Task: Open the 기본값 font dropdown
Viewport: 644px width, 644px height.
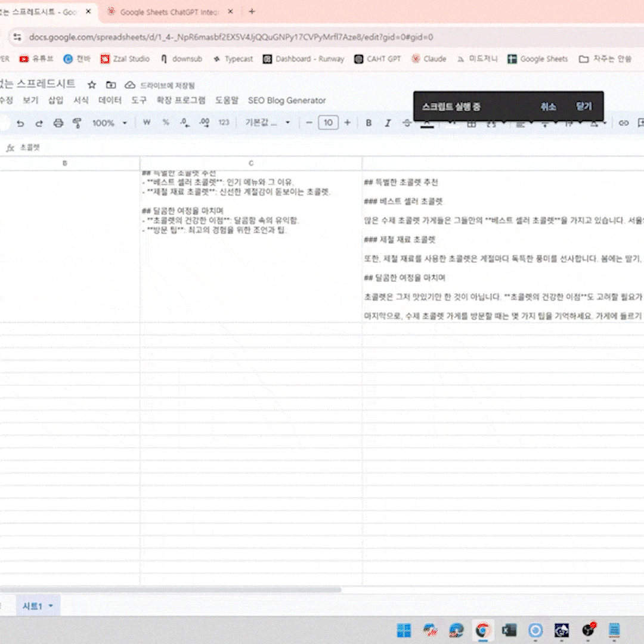Action: click(x=267, y=122)
